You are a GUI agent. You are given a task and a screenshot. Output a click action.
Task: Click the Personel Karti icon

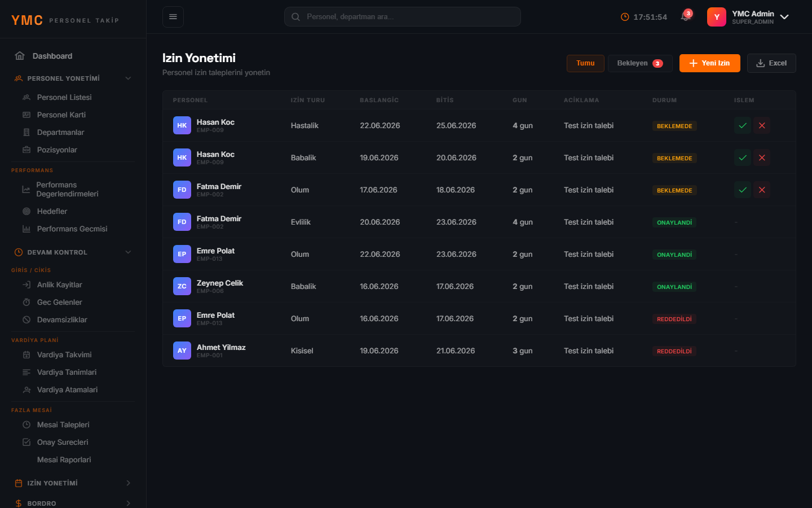27,115
